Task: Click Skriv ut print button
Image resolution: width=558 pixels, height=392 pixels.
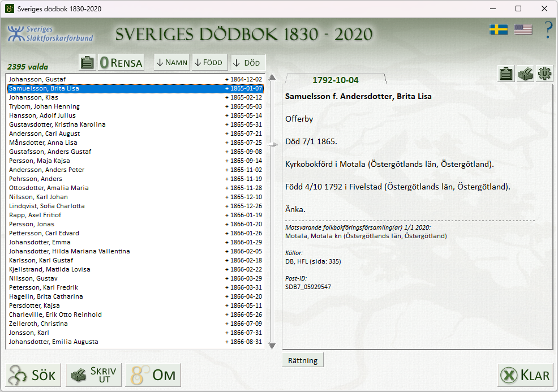Action: 93,375
